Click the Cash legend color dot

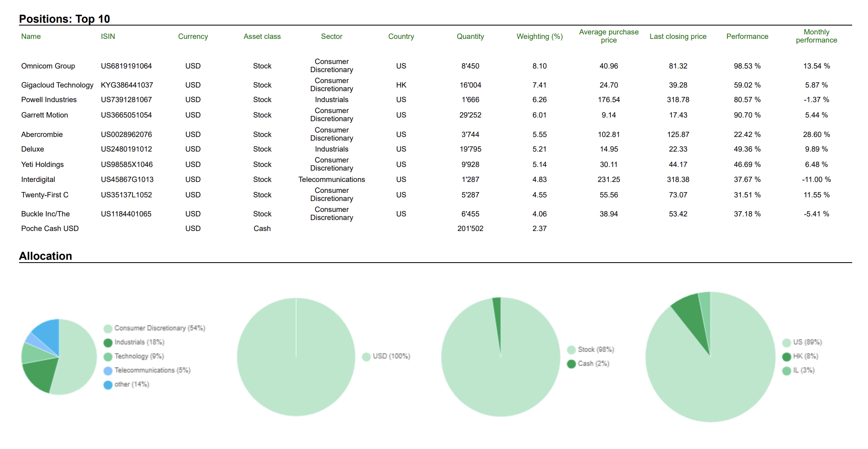571,363
